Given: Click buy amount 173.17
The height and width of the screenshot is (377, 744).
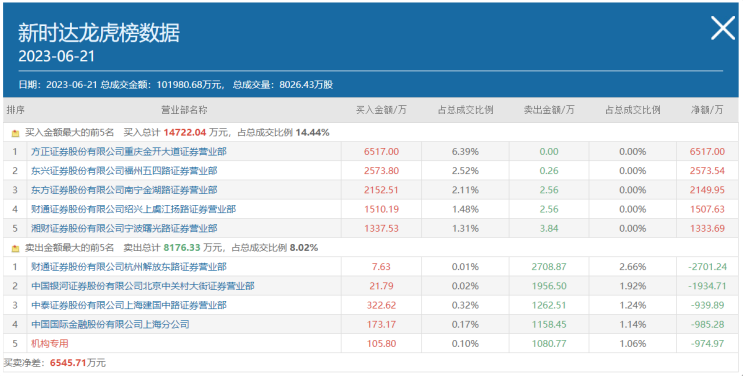Looking at the screenshot, I should pos(381,324).
